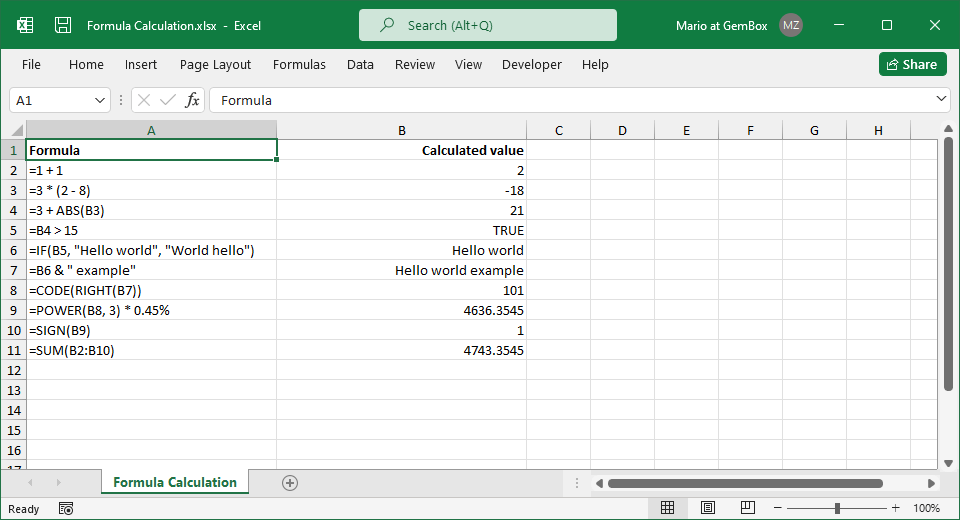Click the Save icon in title bar
960x520 pixels.
pyautogui.click(x=62, y=25)
